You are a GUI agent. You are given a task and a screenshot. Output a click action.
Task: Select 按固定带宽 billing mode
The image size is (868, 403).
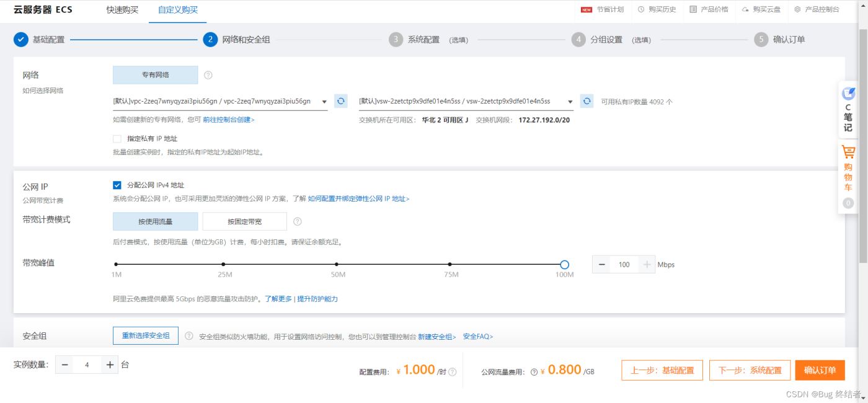(x=244, y=221)
